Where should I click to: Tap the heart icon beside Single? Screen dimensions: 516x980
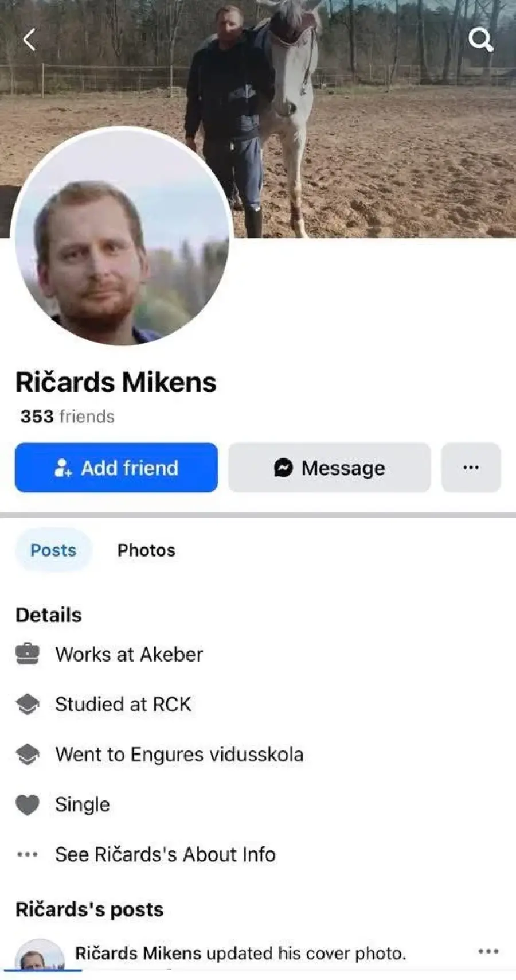[x=28, y=804]
